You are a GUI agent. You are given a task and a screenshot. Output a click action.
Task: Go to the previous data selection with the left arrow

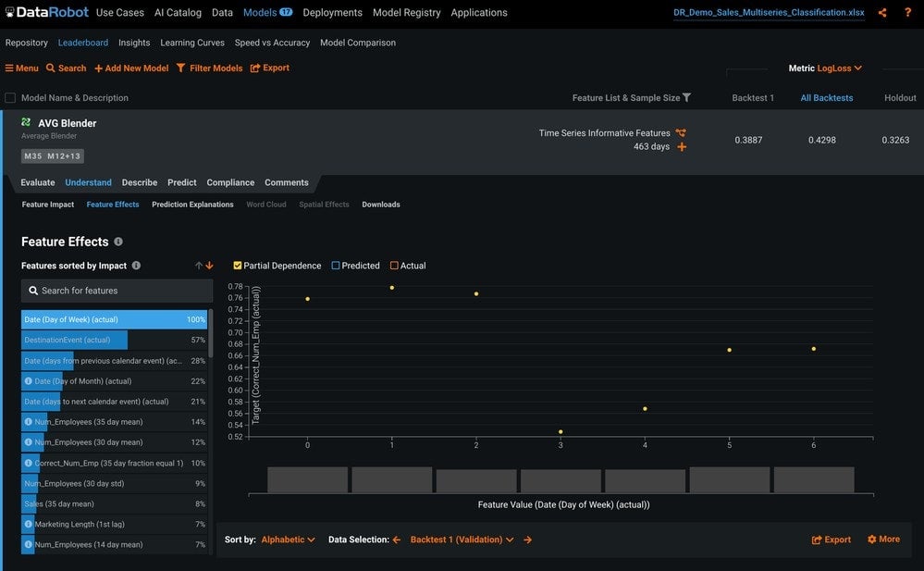click(397, 540)
